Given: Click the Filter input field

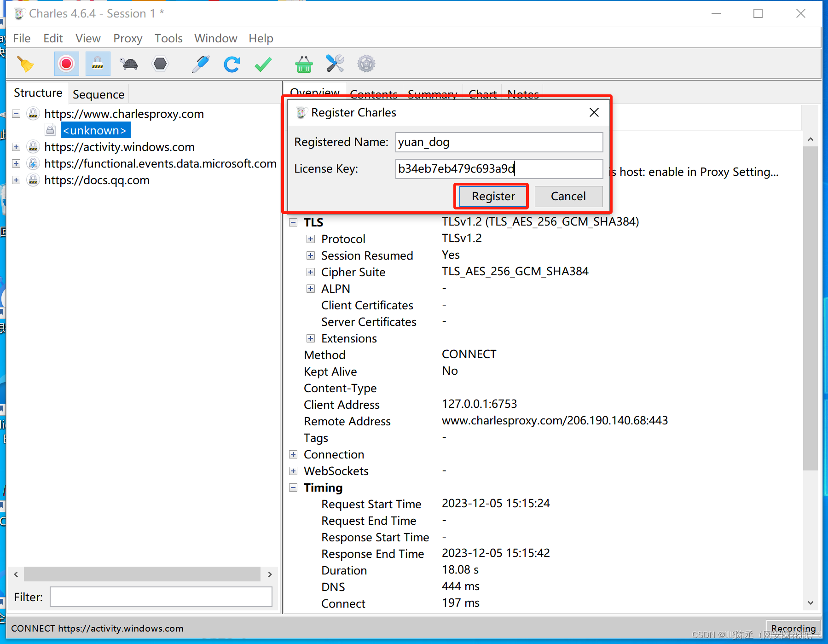Looking at the screenshot, I should (161, 597).
